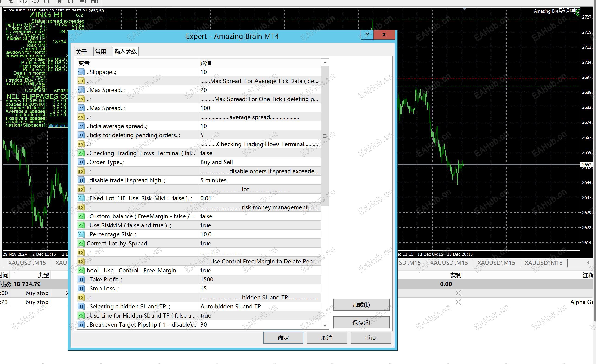This screenshot has width=596, height=364.
Task: Click the 类型 column header in terminal
Action: coord(43,275)
